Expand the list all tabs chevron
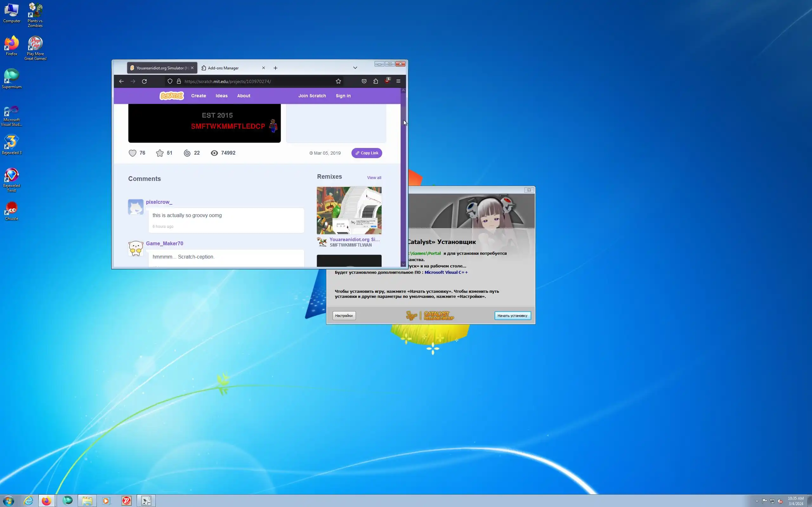The width and height of the screenshot is (812, 507). [355, 68]
